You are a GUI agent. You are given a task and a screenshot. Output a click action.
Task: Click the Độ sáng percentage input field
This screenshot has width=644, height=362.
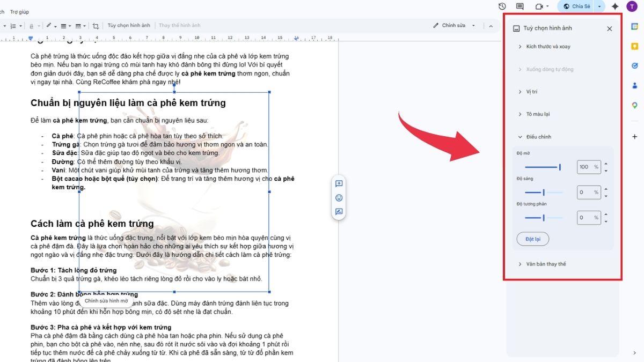point(589,192)
